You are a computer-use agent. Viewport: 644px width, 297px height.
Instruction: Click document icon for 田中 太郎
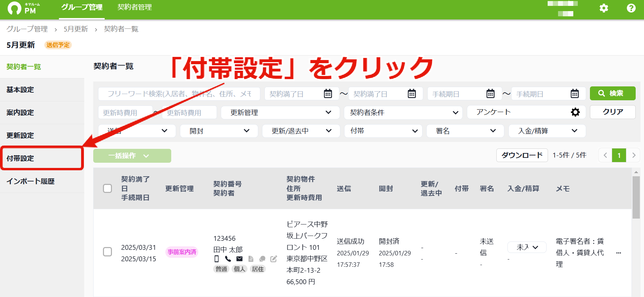[x=251, y=259]
